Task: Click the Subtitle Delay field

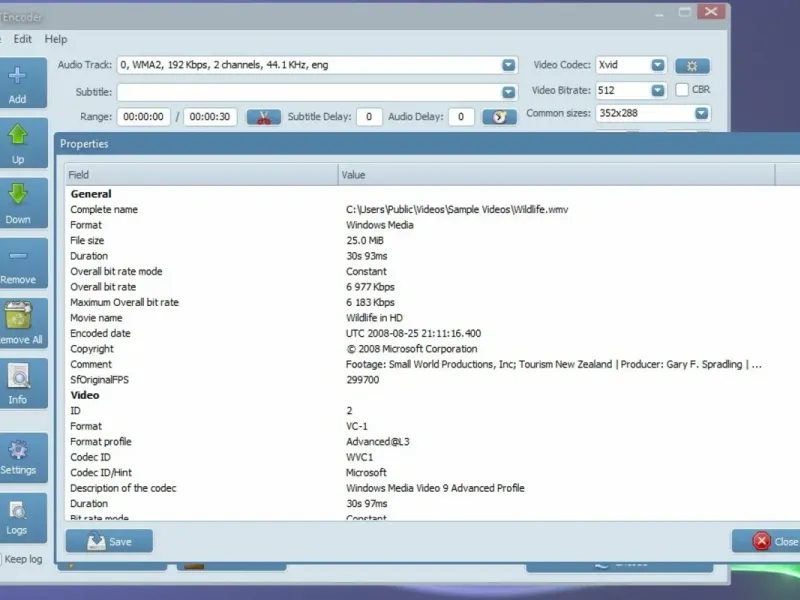Action: click(x=368, y=117)
